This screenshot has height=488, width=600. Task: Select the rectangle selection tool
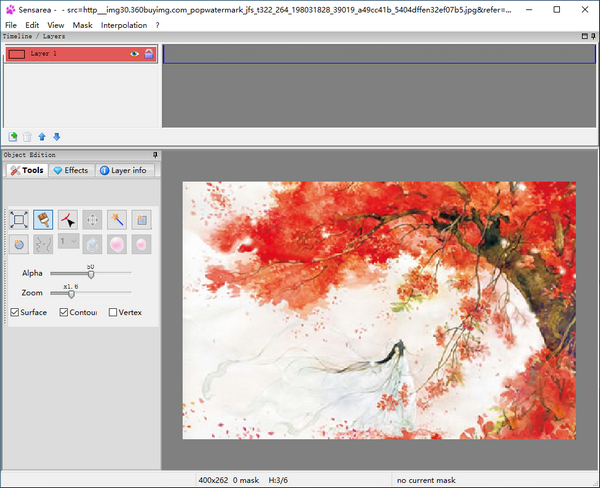coord(19,219)
